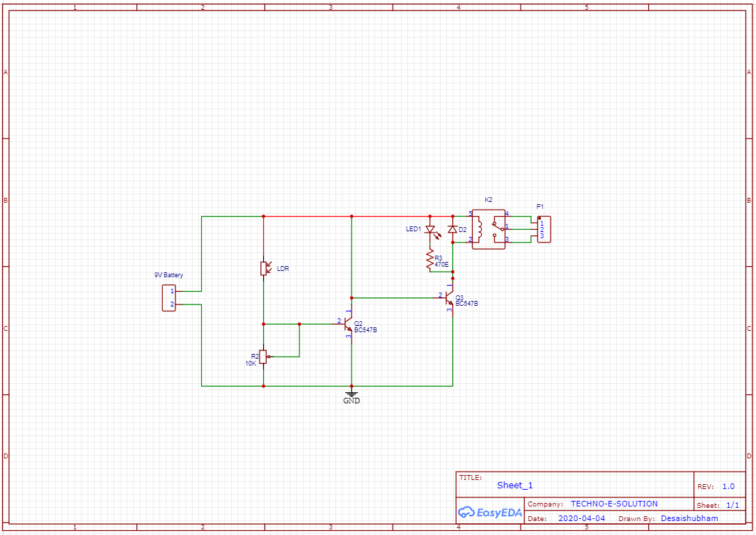Click the TECHNO-E-SOLUTION company name
756x535 pixels.
[614, 504]
